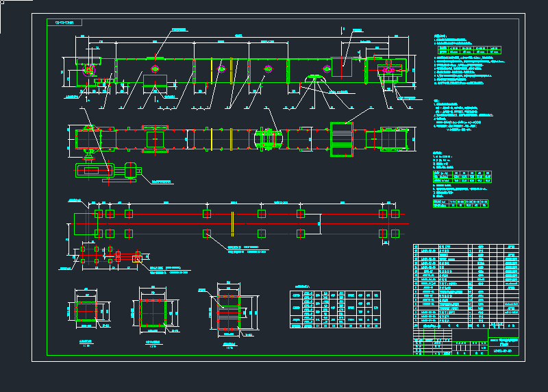Screen dimensions: 548x392
Task: Click the magenta sprocket circle at left end of elevation
Action: pyautogui.click(x=88, y=70)
